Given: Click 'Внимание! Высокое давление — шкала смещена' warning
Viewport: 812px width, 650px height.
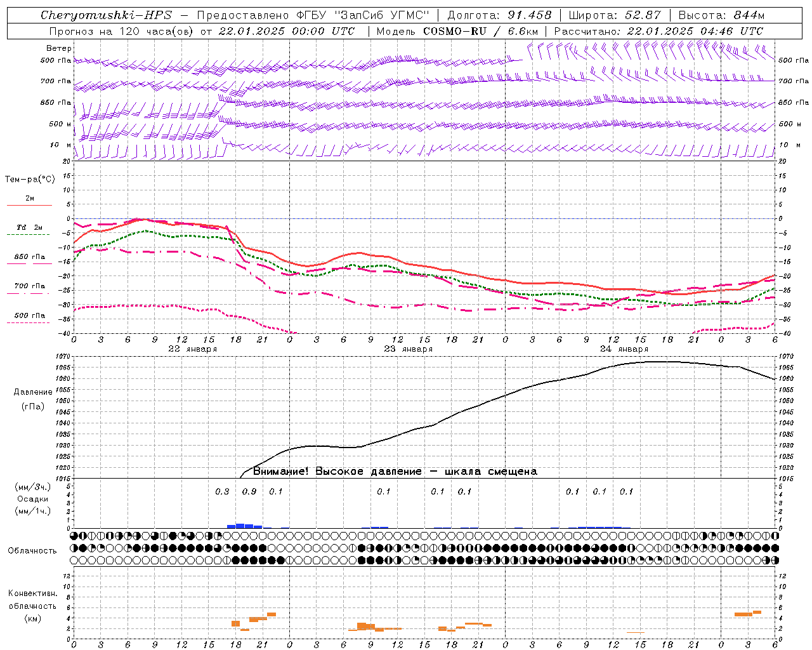Looking at the screenshot, I should coord(395,471).
